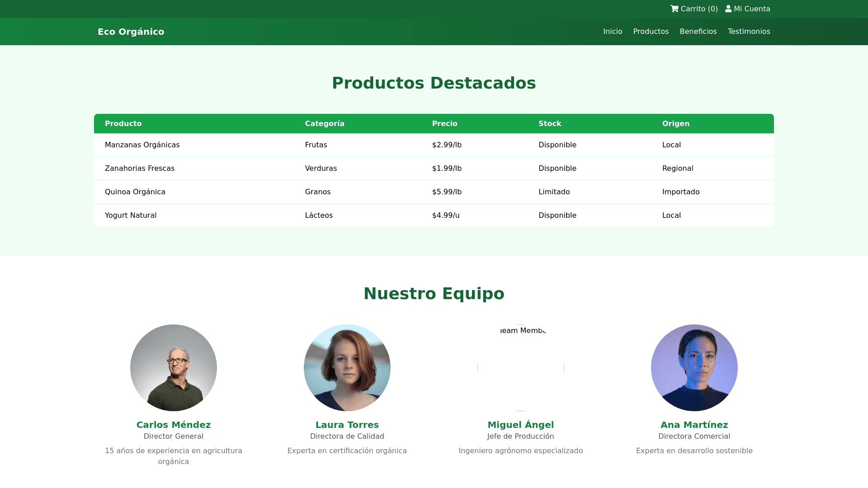868x488 pixels.
Task: Click Carlos Méndez profile photo
Action: 174,368
